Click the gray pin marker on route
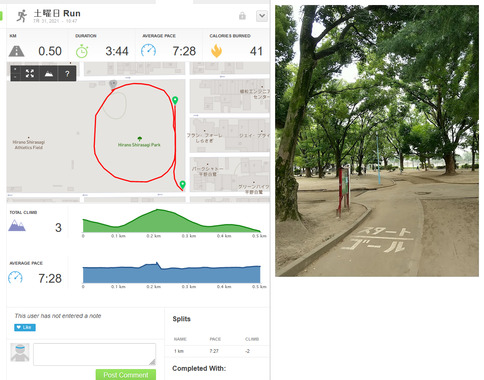This screenshot has height=380, width=484. coord(113,84)
